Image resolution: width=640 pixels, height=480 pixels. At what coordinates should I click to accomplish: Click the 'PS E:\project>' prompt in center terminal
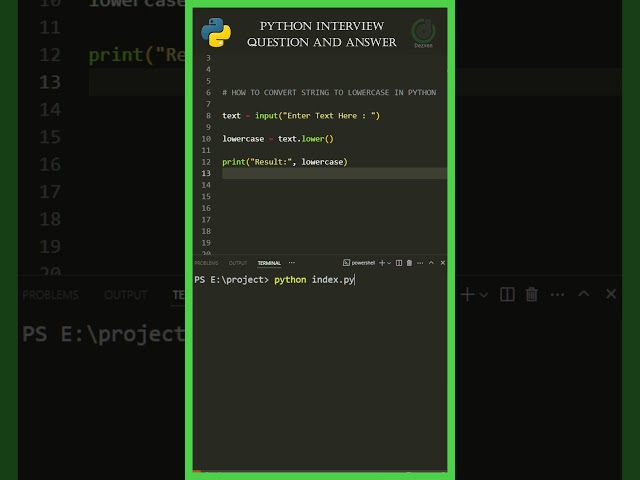(x=231, y=280)
